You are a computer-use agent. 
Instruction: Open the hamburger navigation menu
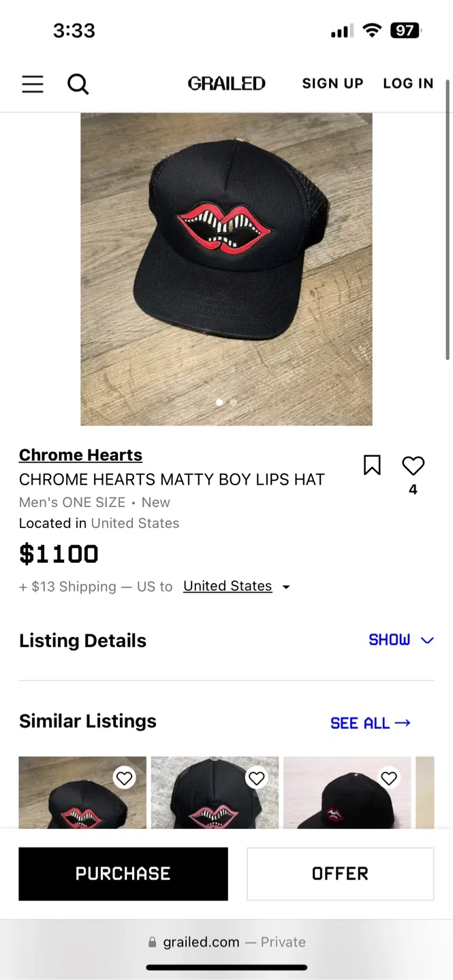32,84
